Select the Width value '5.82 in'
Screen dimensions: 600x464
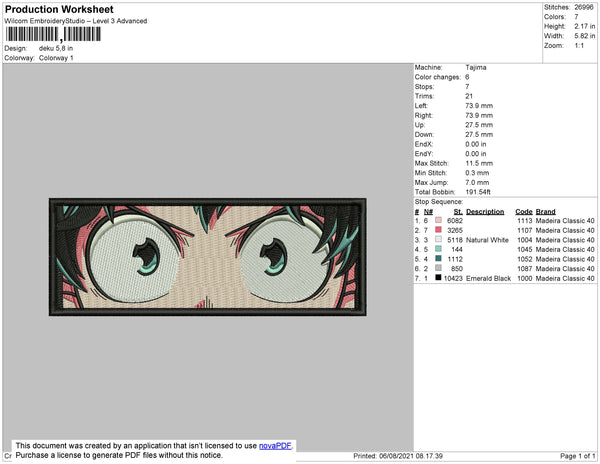click(x=585, y=36)
